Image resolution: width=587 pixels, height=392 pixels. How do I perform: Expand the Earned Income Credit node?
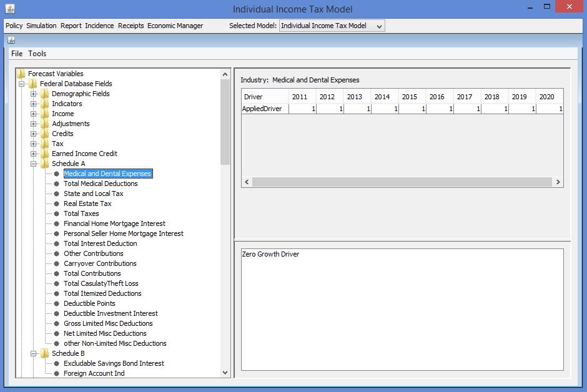[33, 154]
